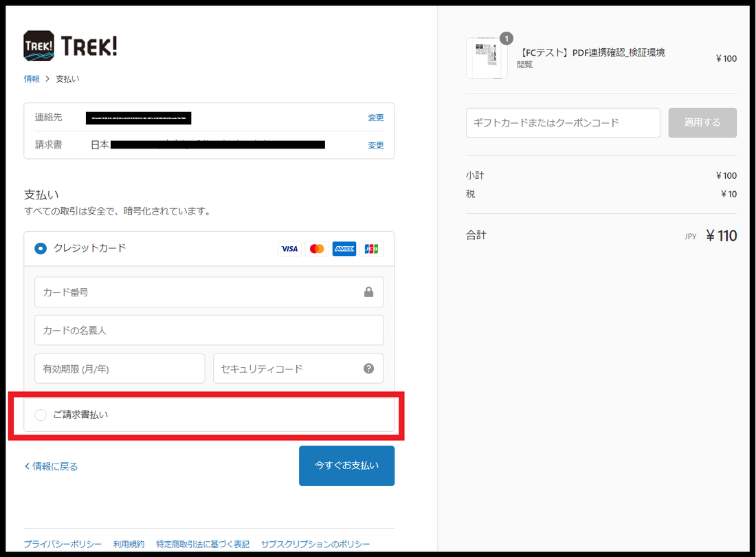This screenshot has height=557, width=756.
Task: Click the Visa card icon
Action: (289, 249)
